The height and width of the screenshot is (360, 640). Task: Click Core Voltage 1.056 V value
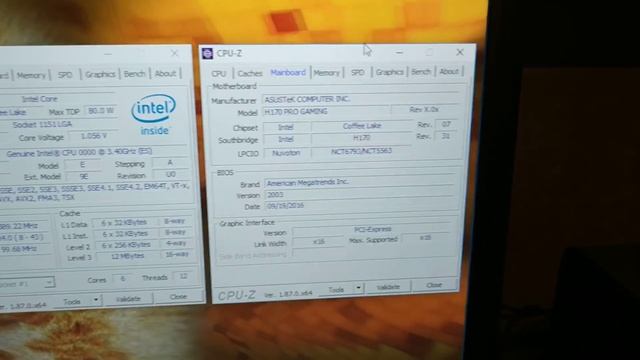tap(93, 136)
